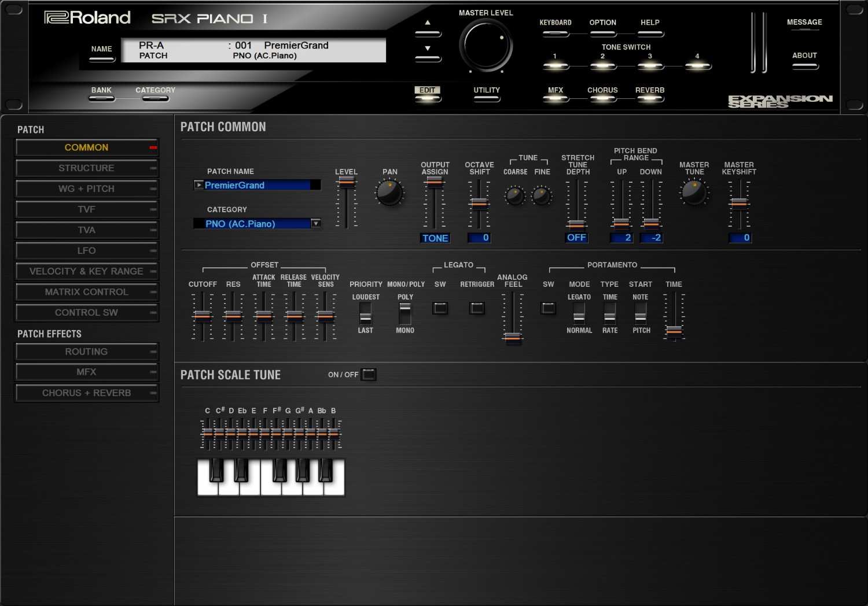Open the Category dropdown showing PNO (AC.Piano)

pos(315,223)
